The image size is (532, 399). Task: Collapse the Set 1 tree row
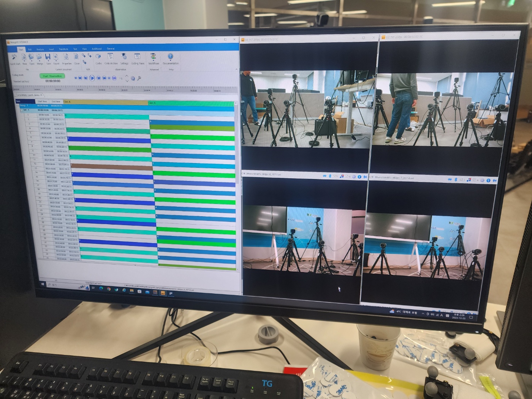pos(22,110)
